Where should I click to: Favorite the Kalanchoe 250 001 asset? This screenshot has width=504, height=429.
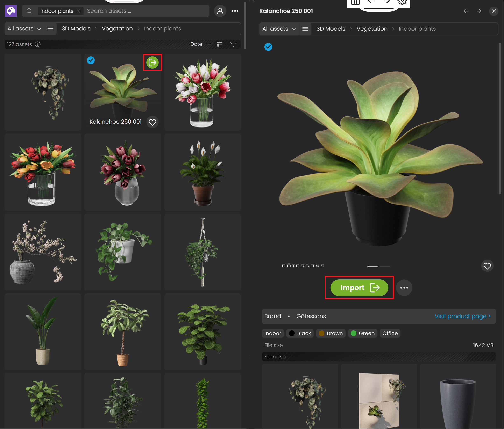coord(152,122)
